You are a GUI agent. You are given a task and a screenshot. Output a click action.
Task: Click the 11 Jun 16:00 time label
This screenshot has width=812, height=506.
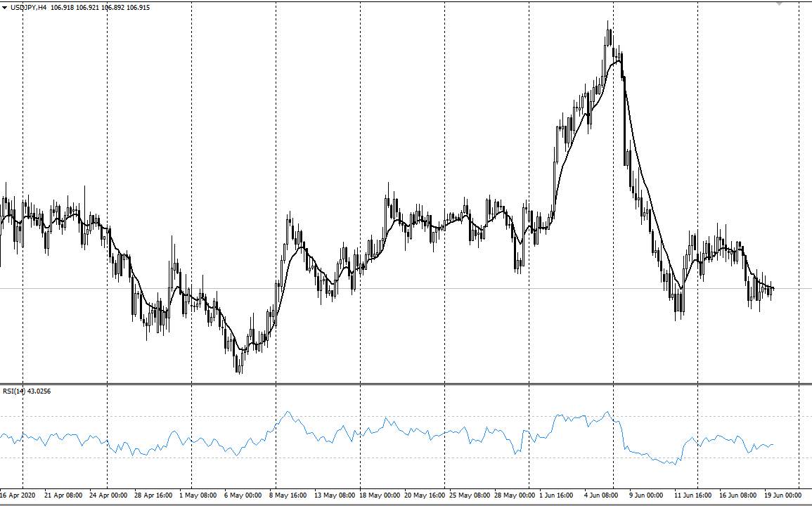coord(692,495)
